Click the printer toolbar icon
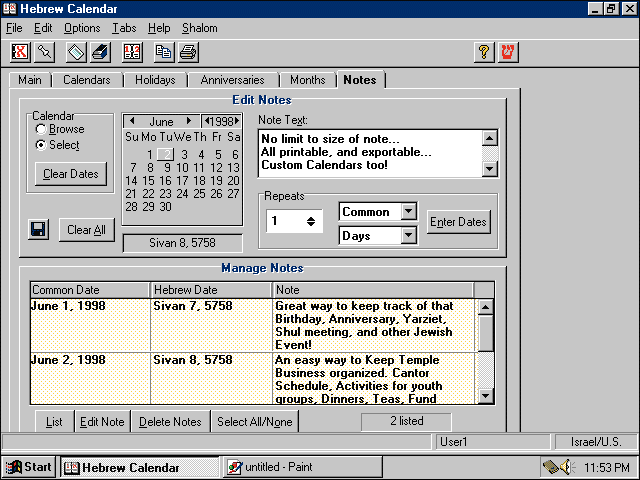 coord(188,52)
